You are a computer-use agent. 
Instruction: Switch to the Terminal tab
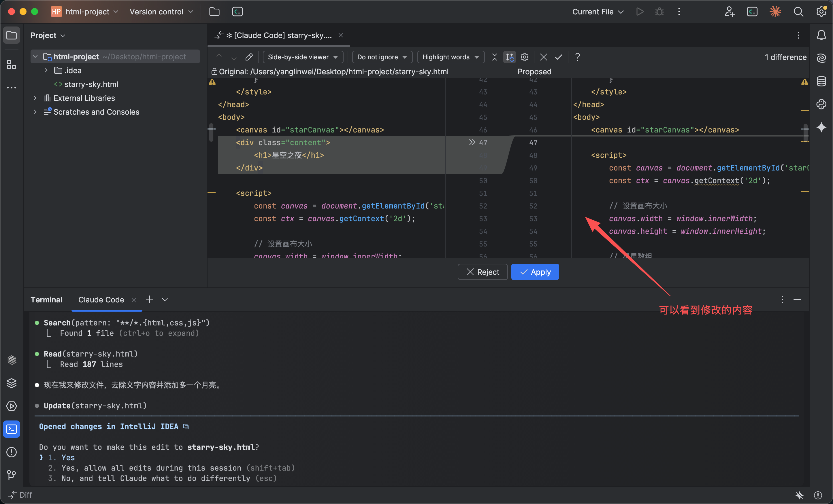tap(46, 300)
